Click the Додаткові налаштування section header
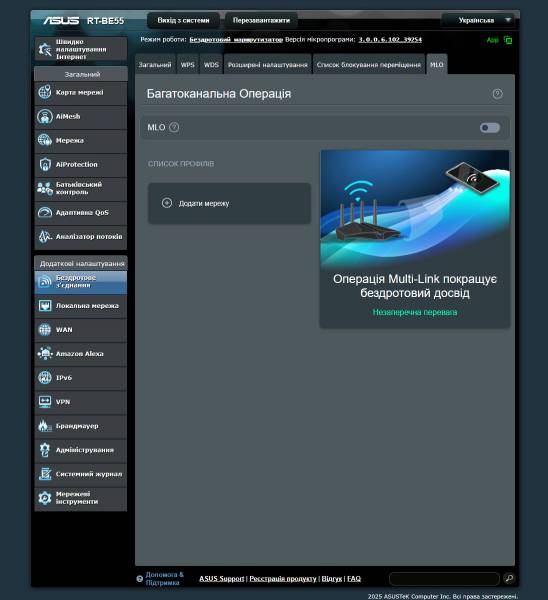This screenshot has width=548, height=600. pos(81,263)
